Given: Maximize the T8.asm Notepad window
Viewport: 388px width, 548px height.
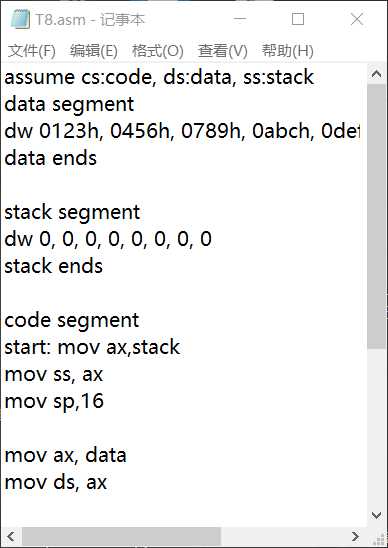Looking at the screenshot, I should pos(298,19).
